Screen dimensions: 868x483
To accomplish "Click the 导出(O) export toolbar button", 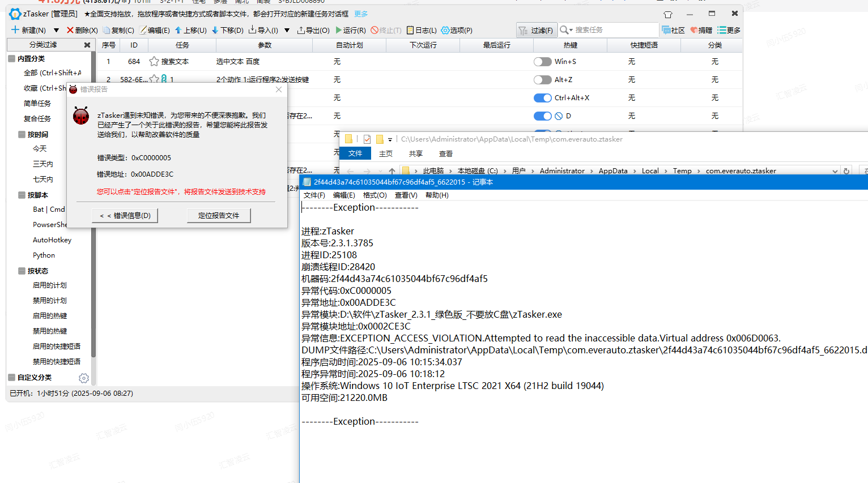I will (x=313, y=30).
